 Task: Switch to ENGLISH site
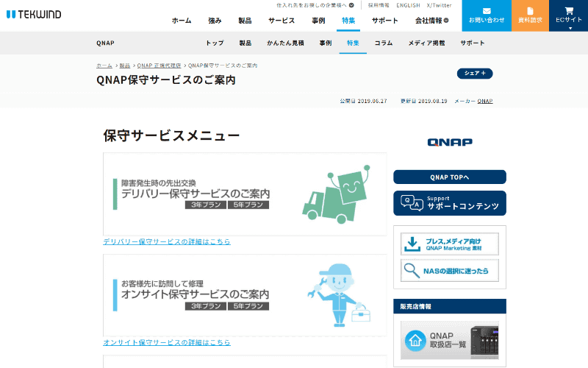tap(408, 5)
